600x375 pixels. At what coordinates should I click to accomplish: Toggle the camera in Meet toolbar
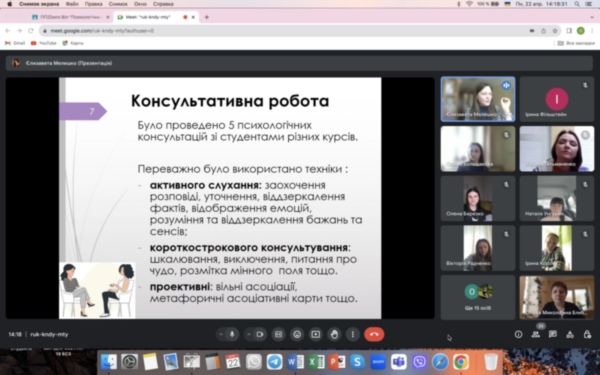coord(260,334)
